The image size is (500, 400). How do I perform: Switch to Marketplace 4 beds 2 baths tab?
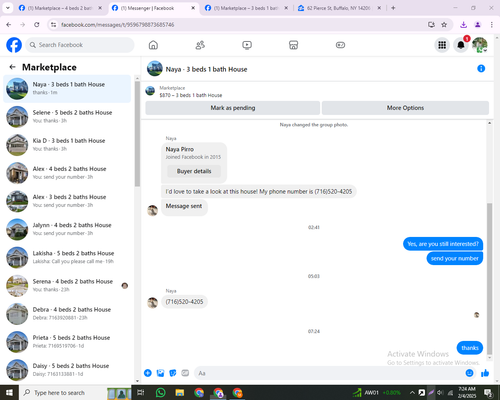click(x=60, y=8)
